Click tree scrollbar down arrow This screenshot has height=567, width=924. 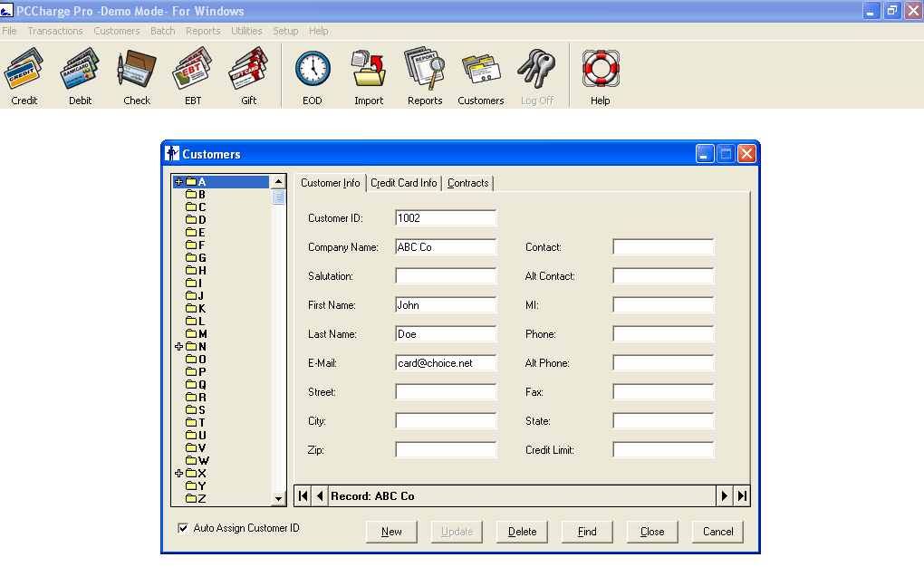(x=279, y=499)
